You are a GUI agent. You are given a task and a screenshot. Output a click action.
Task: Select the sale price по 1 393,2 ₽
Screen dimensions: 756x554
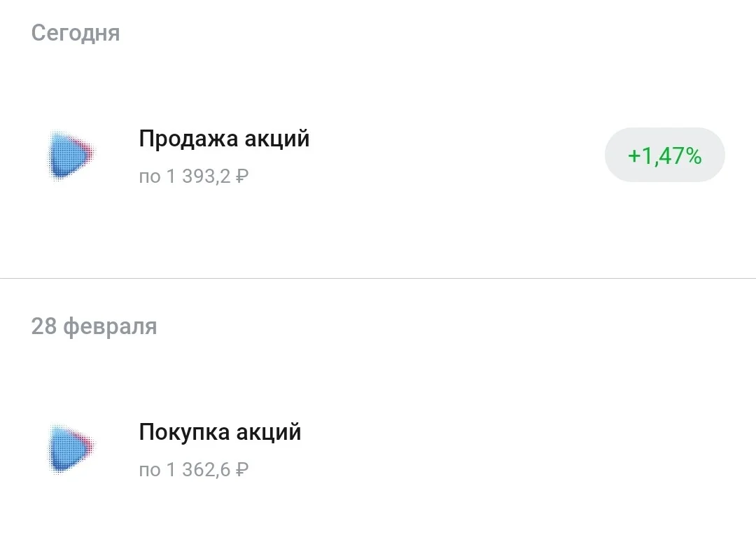click(194, 176)
